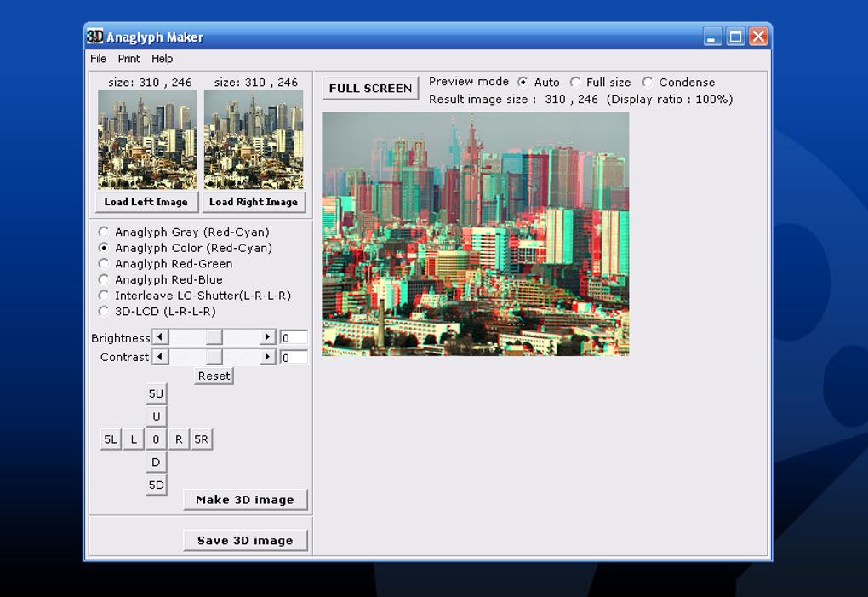Shift image down five with 5D
This screenshot has width=868, height=597.
point(156,485)
